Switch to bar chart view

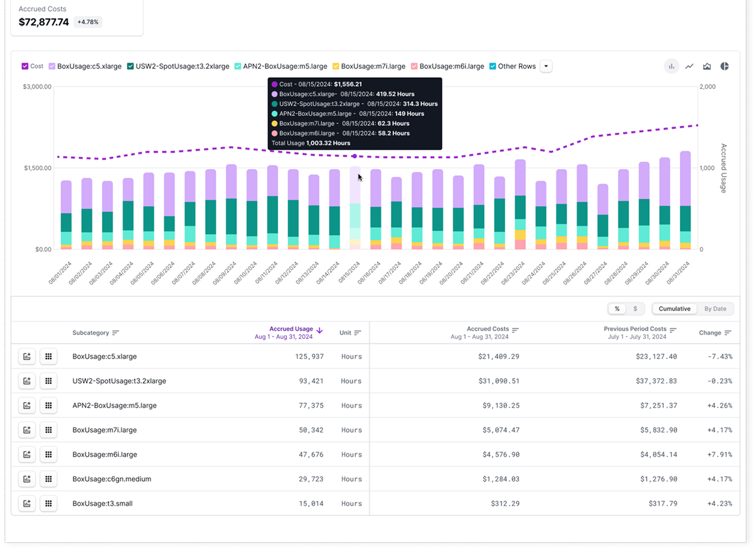671,66
